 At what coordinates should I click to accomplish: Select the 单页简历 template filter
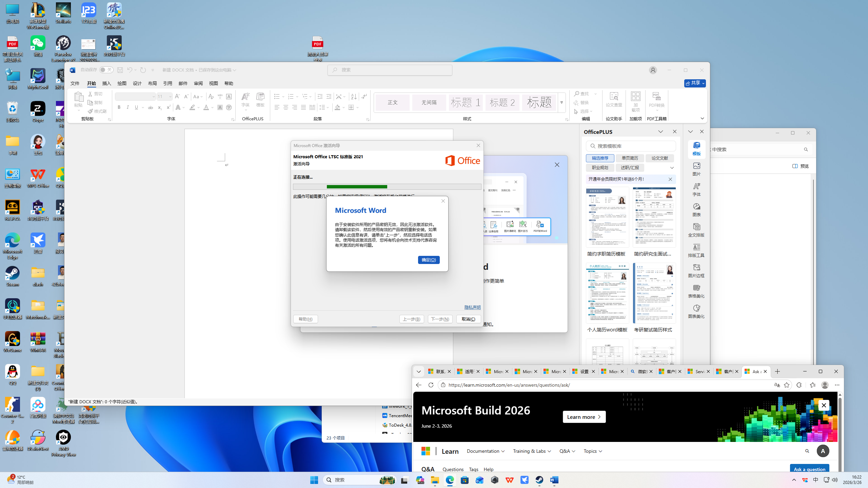pyautogui.click(x=630, y=158)
